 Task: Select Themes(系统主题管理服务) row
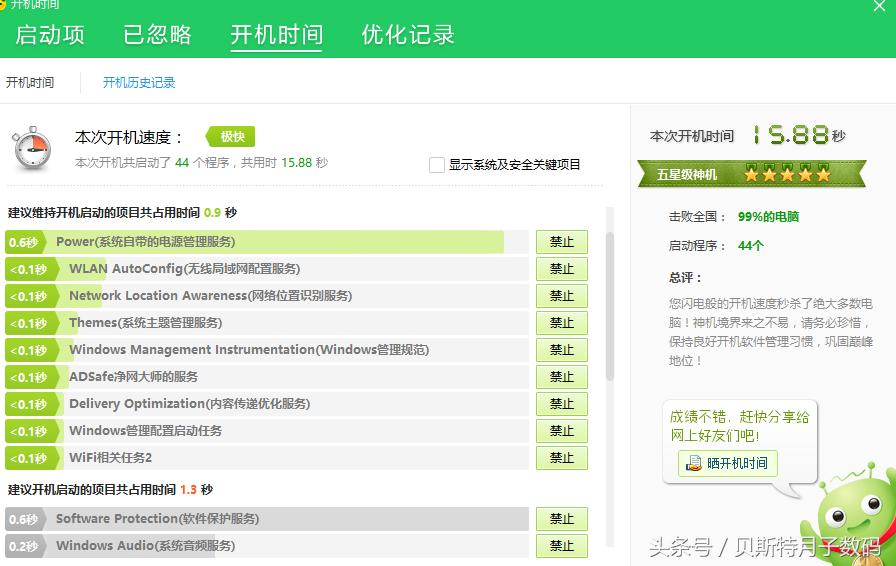267,323
